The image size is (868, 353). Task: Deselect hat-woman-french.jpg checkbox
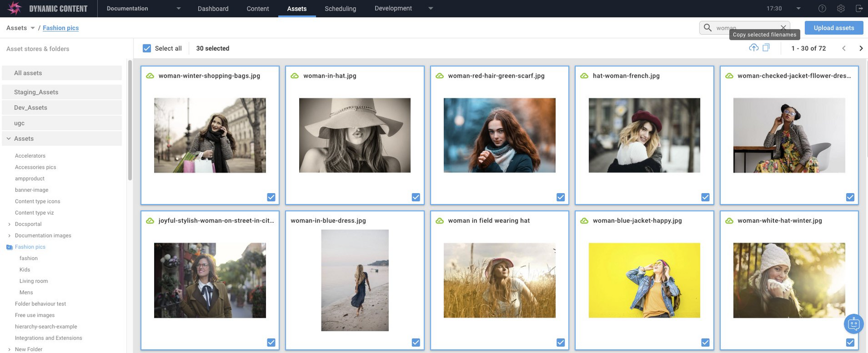[x=705, y=197]
